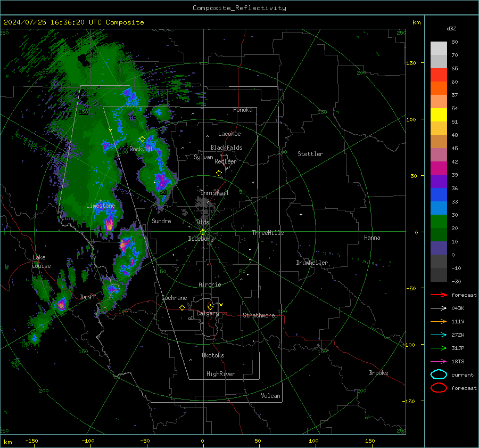Select the dark orange swatch below red
Viewport: 479px width, 448px height.
tap(439, 88)
